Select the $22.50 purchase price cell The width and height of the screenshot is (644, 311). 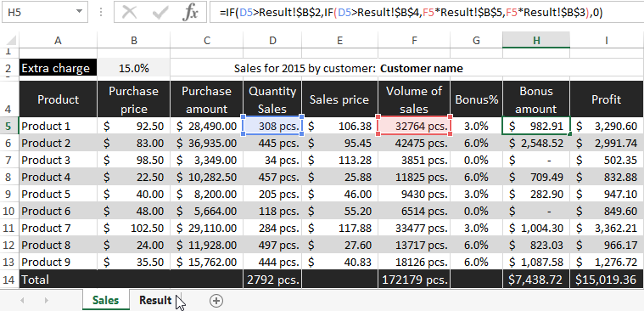tap(133, 178)
